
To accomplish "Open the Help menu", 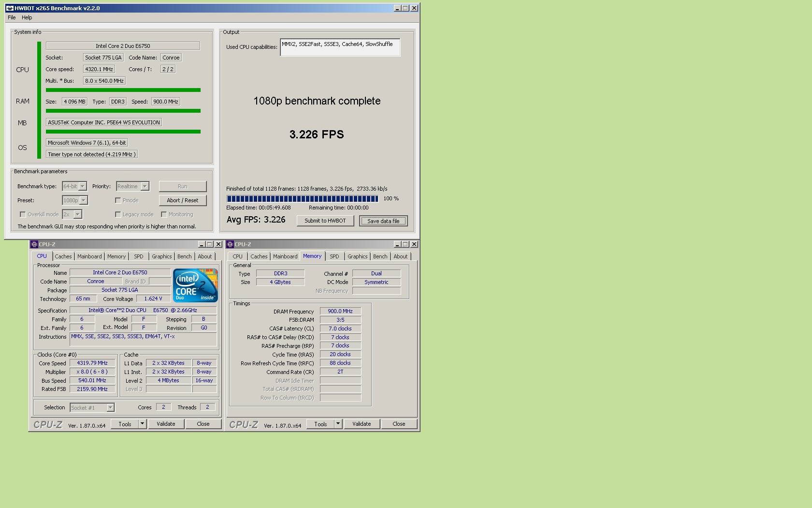I will (x=27, y=17).
